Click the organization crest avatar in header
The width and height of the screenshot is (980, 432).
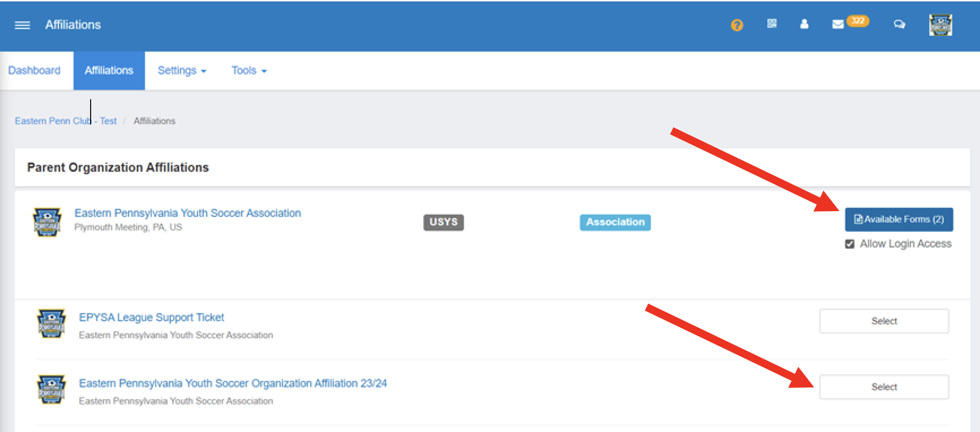click(x=940, y=25)
